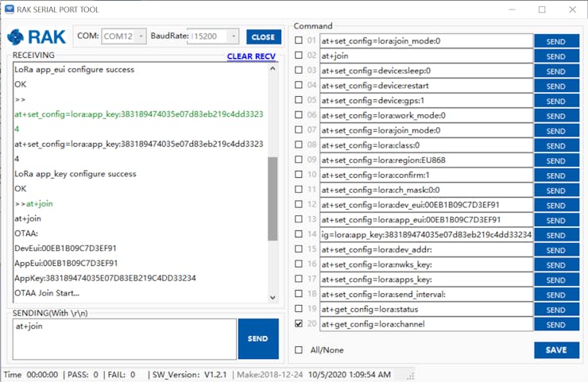Send the lora:dev_eui configuration command
Image resolution: width=588 pixels, height=382 pixels.
pyautogui.click(x=556, y=205)
